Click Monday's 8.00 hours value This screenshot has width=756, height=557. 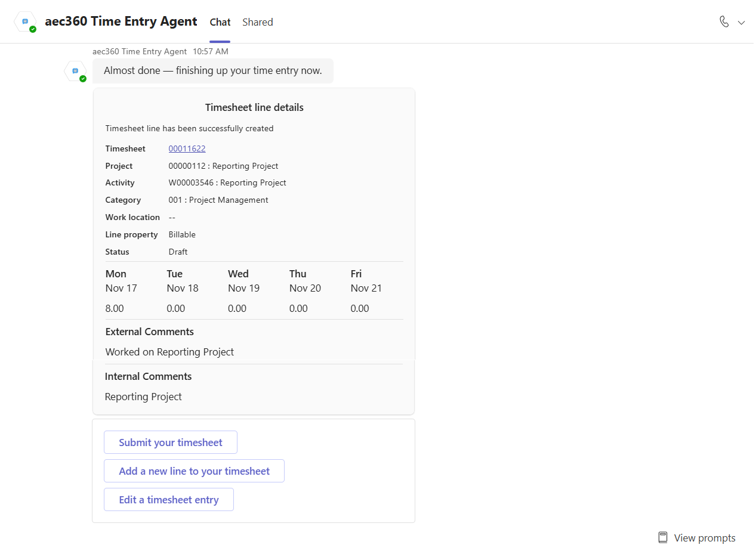point(115,308)
